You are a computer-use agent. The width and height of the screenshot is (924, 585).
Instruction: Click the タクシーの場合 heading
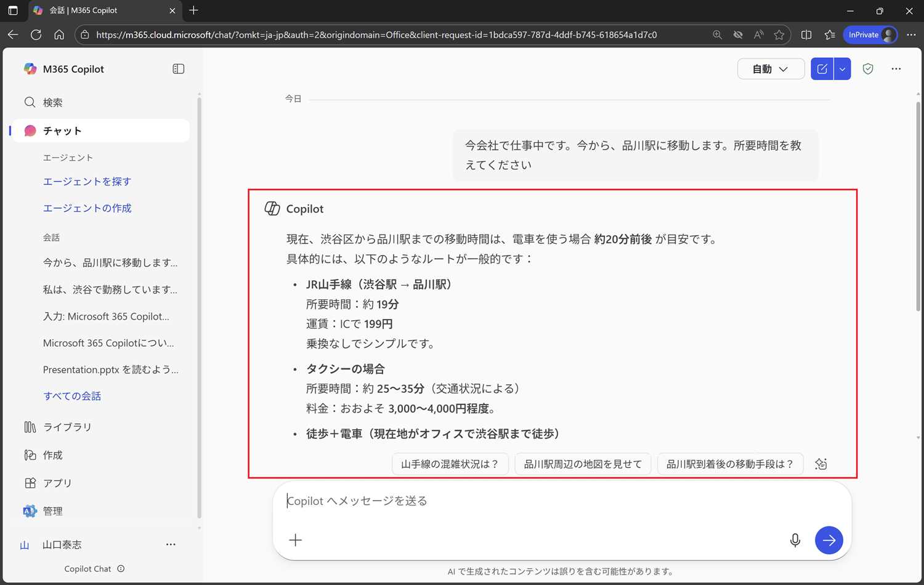[346, 369]
